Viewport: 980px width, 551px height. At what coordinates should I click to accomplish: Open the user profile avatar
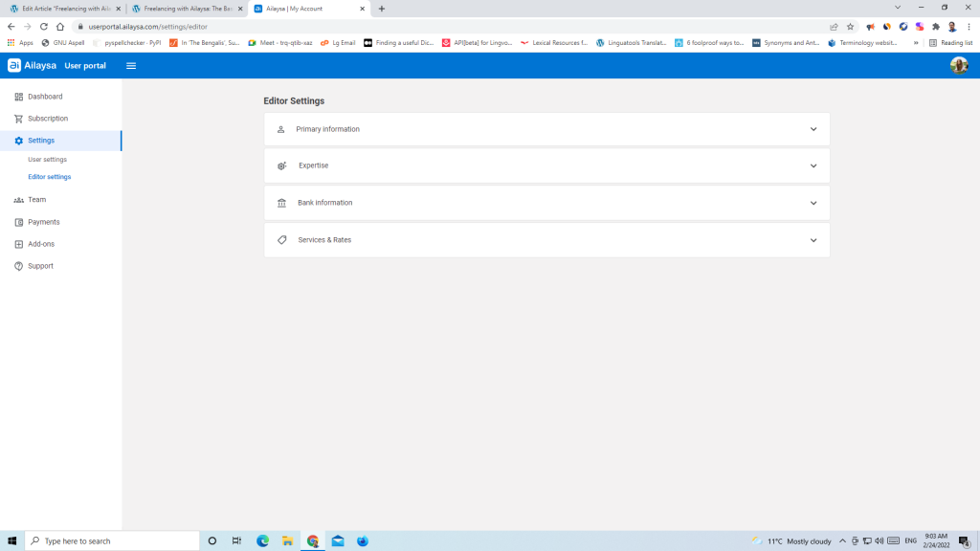point(958,65)
